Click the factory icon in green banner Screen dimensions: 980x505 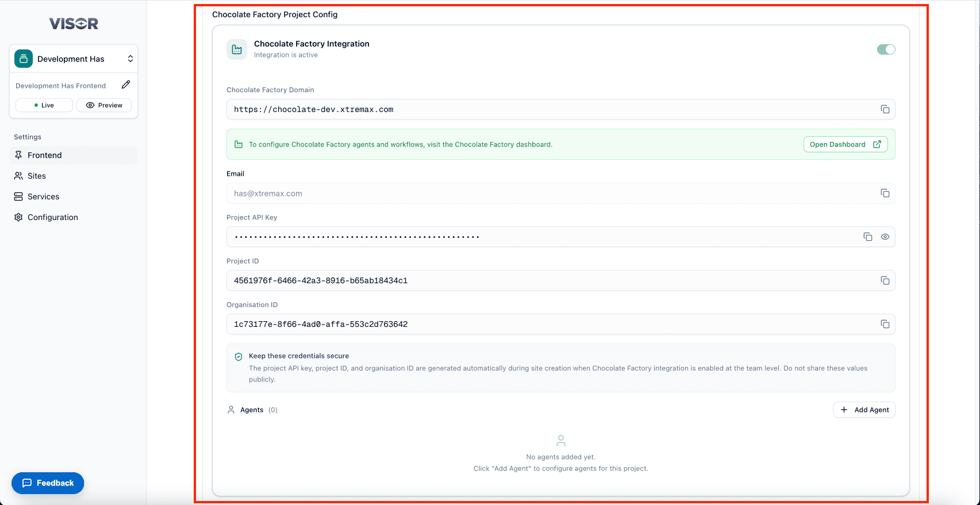click(239, 145)
